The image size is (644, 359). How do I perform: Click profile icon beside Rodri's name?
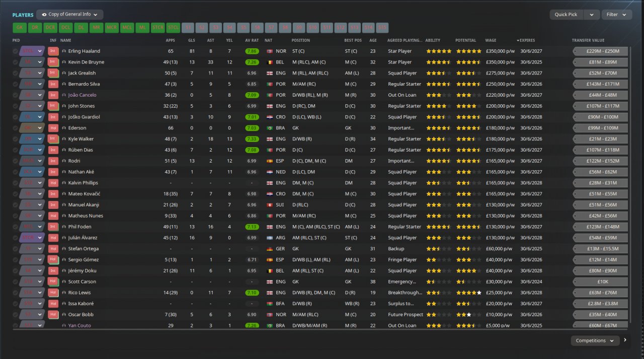(x=64, y=161)
